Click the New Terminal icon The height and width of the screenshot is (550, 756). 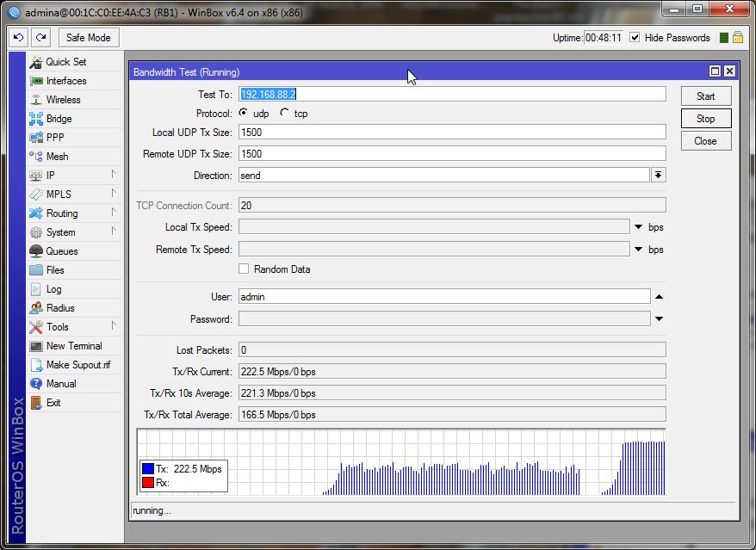(36, 346)
